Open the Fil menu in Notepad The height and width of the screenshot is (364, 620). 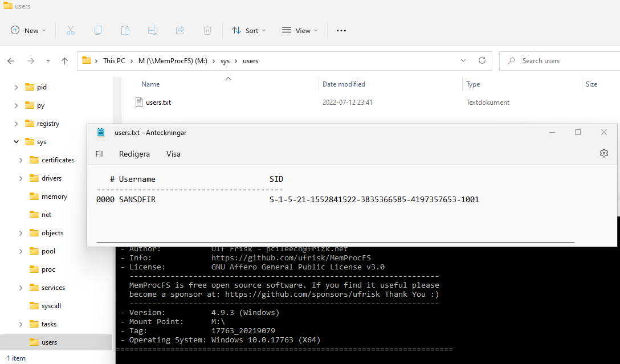click(x=99, y=154)
